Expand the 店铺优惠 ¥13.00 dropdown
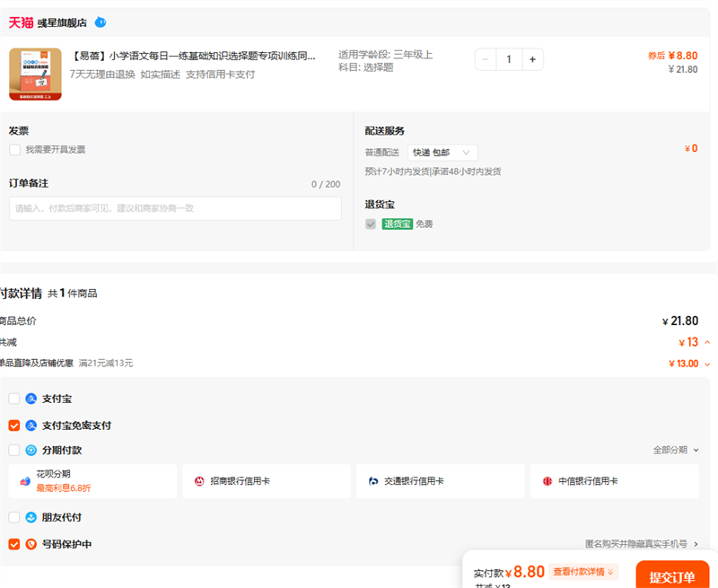The image size is (718, 588). tap(707, 364)
